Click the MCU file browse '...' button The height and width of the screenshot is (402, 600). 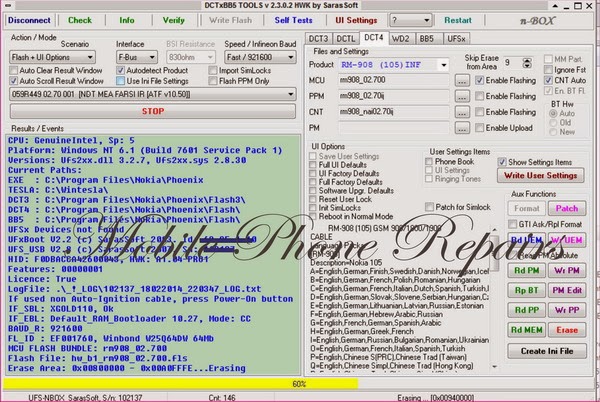tap(462, 81)
